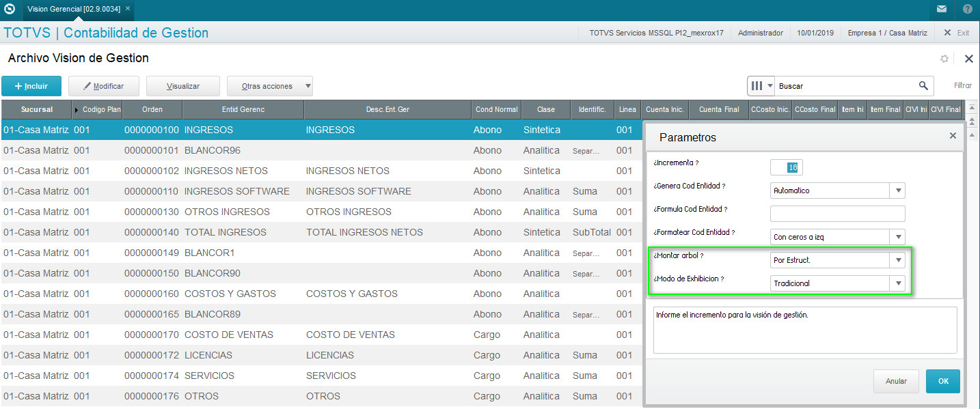Click the search magnifier icon

923,85
